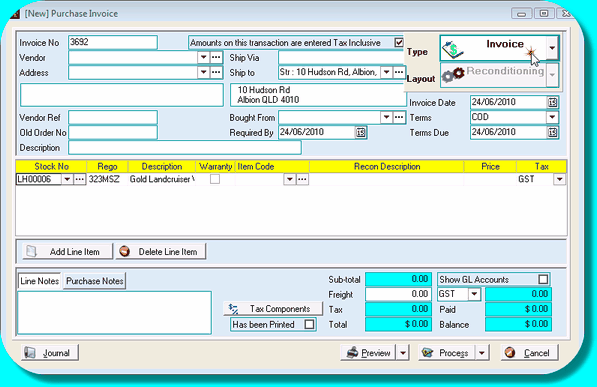The image size is (597, 387).
Task: Open the Preview options dropdown arrow
Action: (403, 353)
